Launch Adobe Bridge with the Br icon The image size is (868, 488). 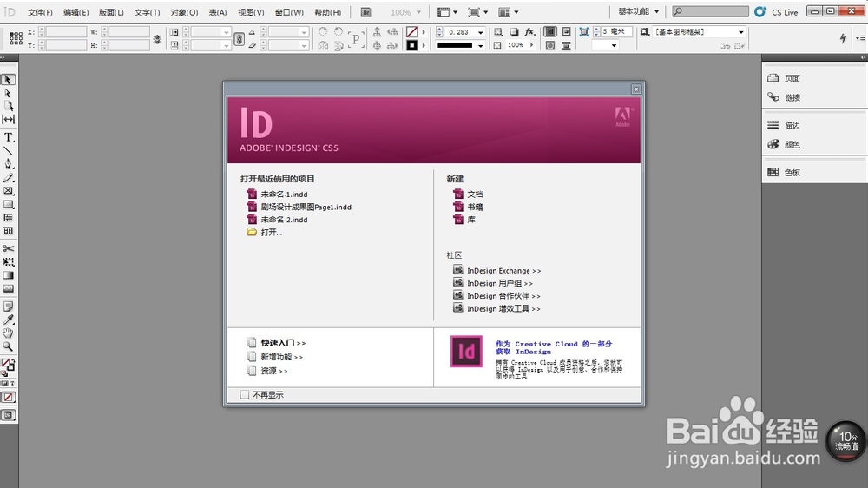(366, 12)
